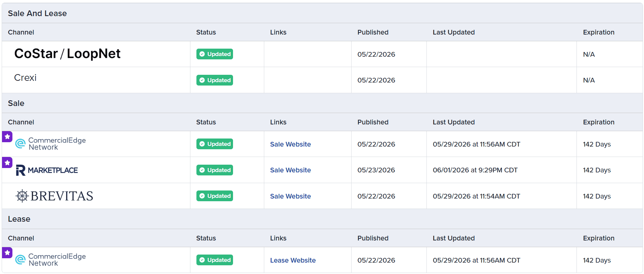Open Sale Website link for CommercialEdge Network
The width and height of the screenshot is (644, 274).
pos(290,144)
